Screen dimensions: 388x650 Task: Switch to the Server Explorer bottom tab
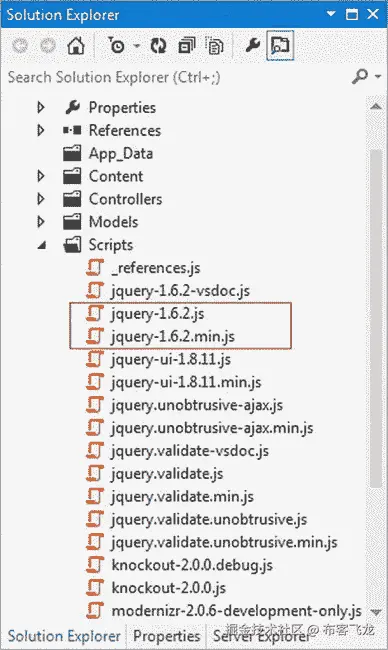point(261,636)
